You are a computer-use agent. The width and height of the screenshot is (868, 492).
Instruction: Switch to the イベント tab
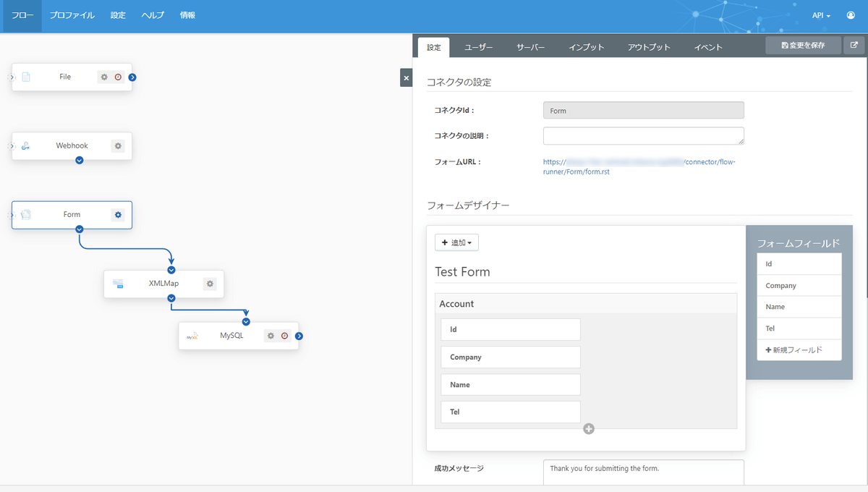(x=708, y=47)
